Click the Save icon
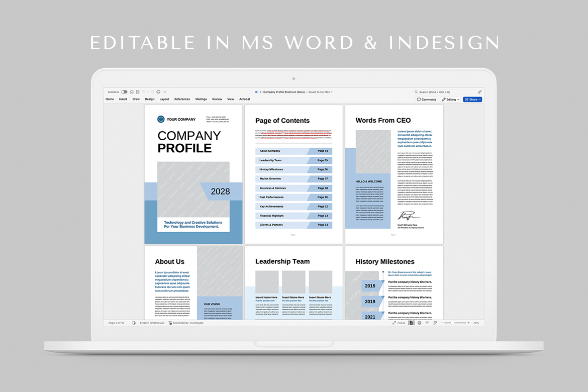The image size is (588, 392). [x=137, y=92]
